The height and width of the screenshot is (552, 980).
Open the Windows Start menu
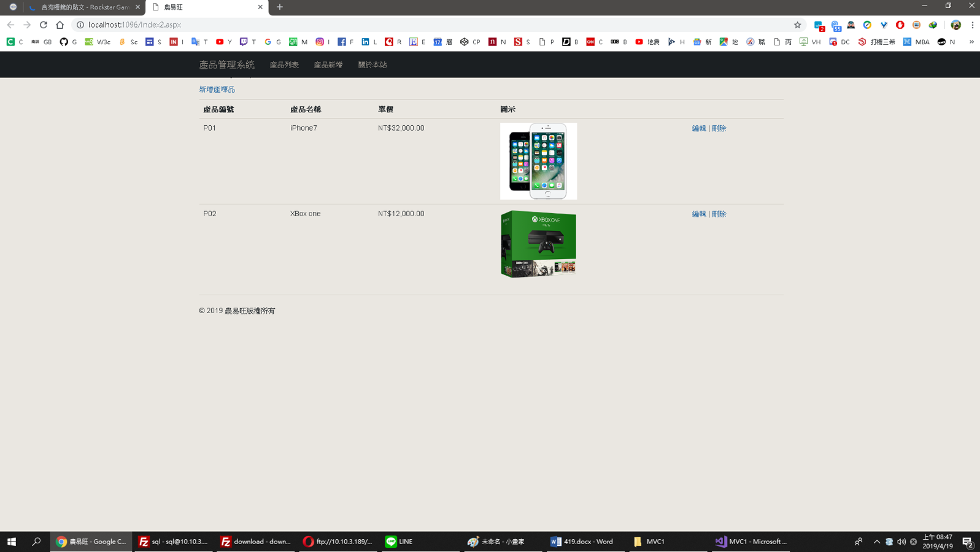[x=11, y=542]
